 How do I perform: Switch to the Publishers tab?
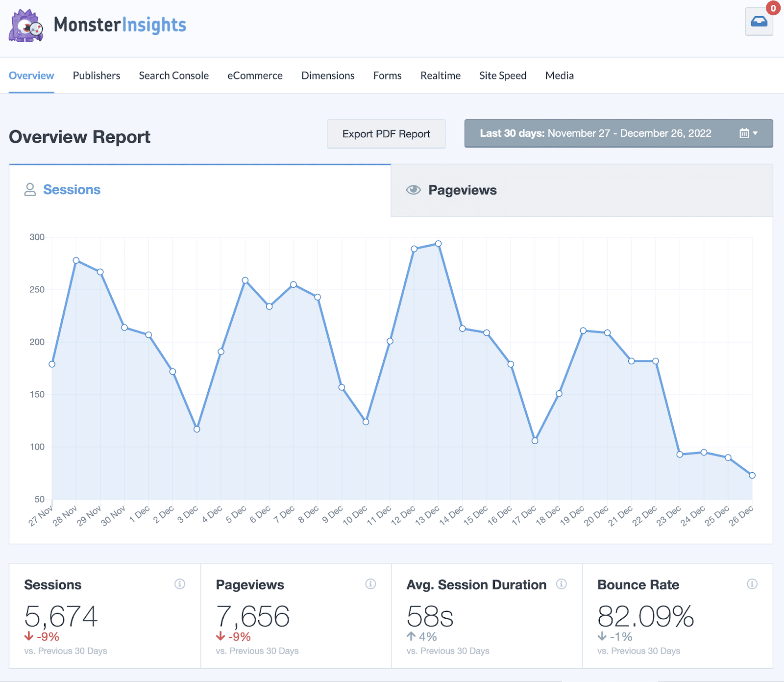coord(96,76)
